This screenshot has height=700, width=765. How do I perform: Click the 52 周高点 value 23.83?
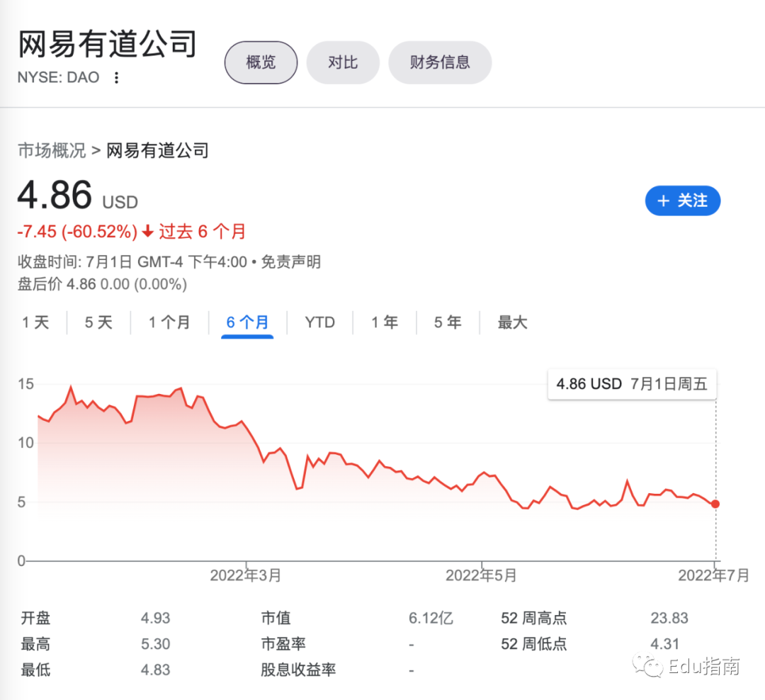pyautogui.click(x=669, y=618)
